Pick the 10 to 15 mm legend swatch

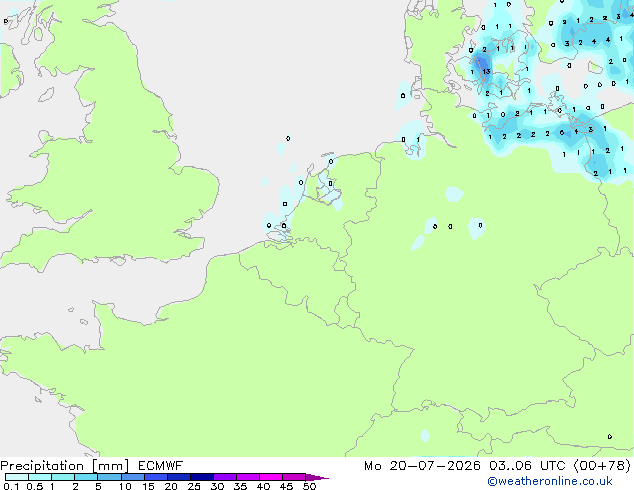(x=132, y=477)
